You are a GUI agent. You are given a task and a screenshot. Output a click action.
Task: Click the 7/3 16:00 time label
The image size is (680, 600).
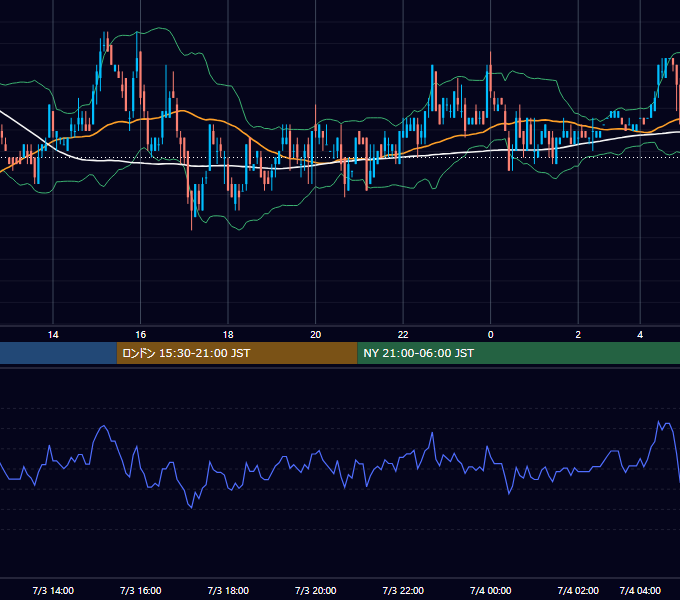(x=141, y=590)
